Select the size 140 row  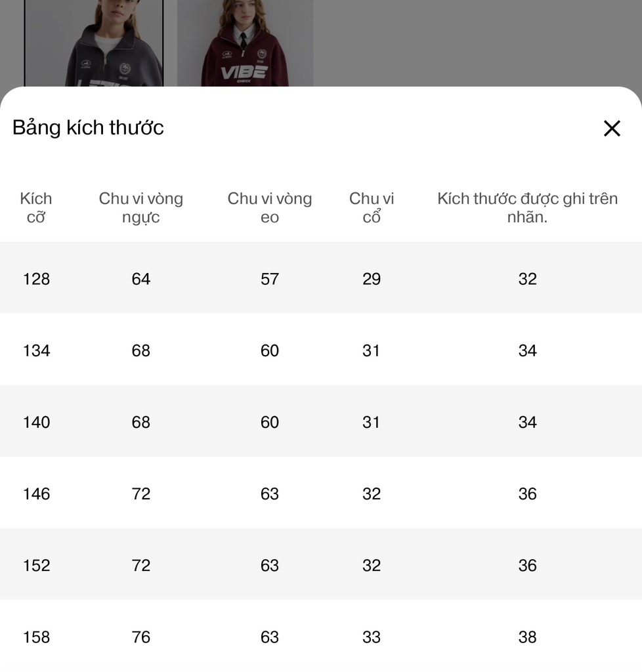[321, 421]
